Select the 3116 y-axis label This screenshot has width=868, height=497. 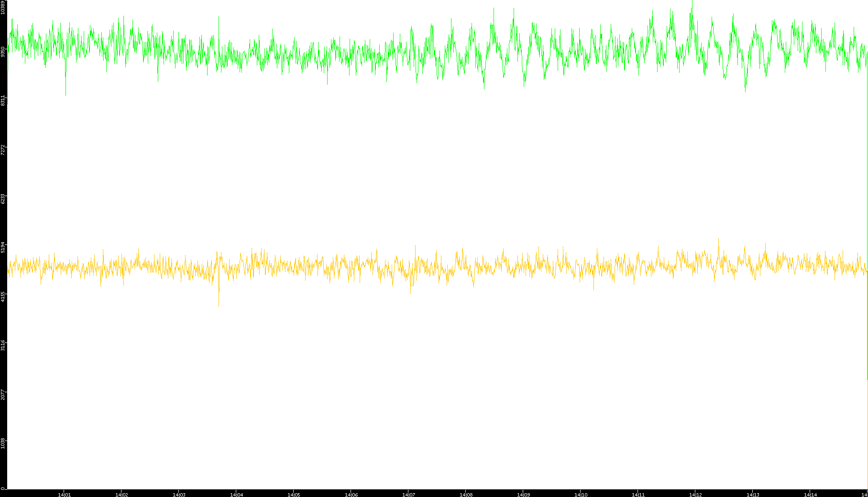click(3, 345)
